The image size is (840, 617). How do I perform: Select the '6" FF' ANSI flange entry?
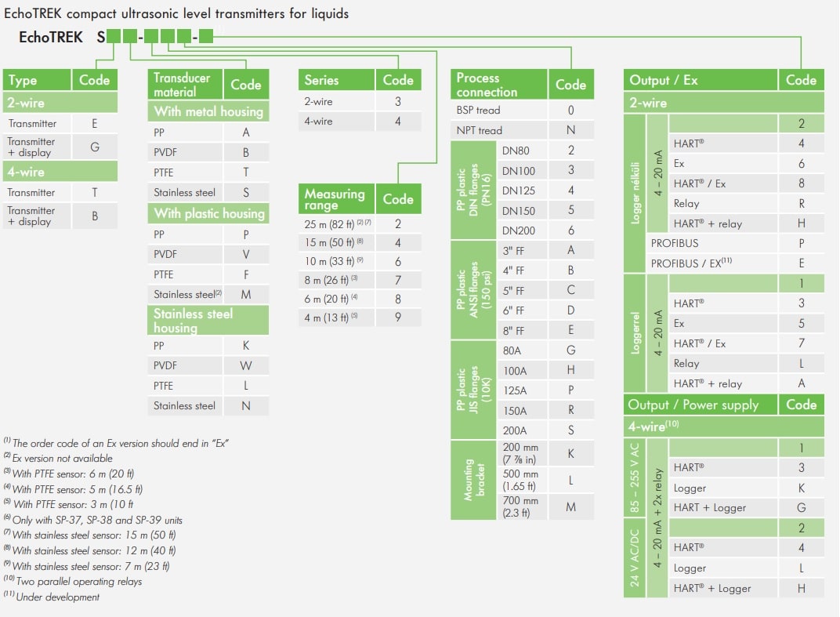545,310
